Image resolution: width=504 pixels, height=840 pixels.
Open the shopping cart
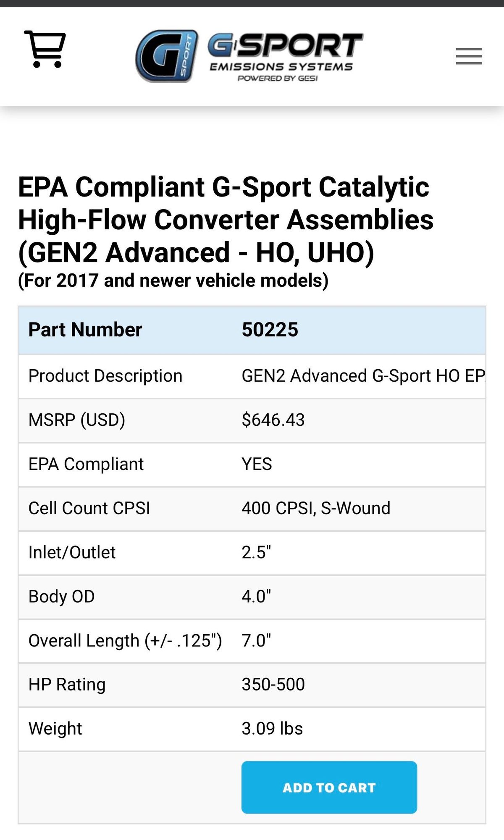pos(45,49)
